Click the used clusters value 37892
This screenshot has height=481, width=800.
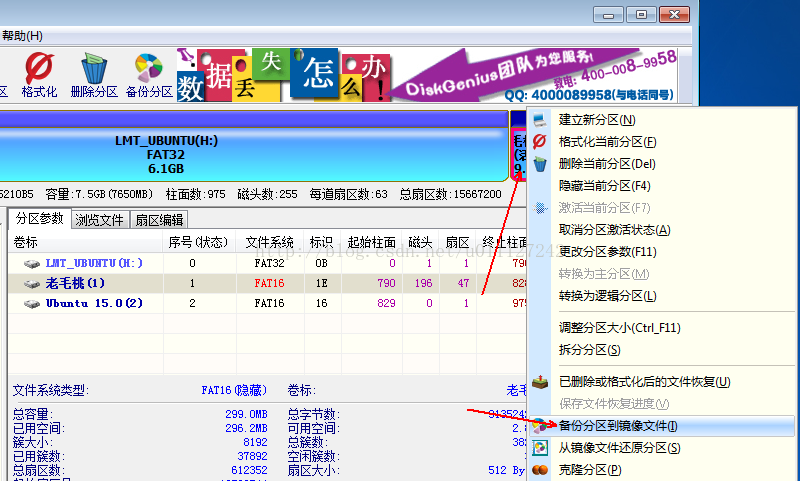pyautogui.click(x=252, y=455)
